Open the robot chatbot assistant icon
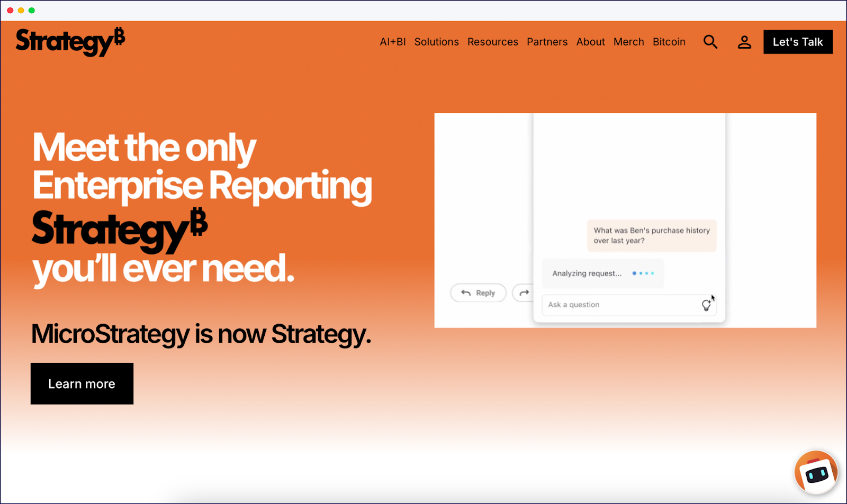The height and width of the screenshot is (504, 847). pyautogui.click(x=816, y=472)
